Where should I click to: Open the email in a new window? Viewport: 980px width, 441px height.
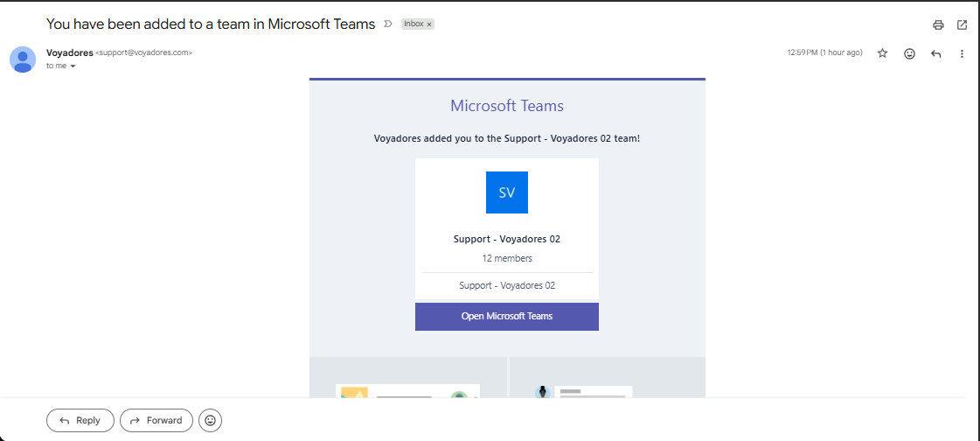962,25
